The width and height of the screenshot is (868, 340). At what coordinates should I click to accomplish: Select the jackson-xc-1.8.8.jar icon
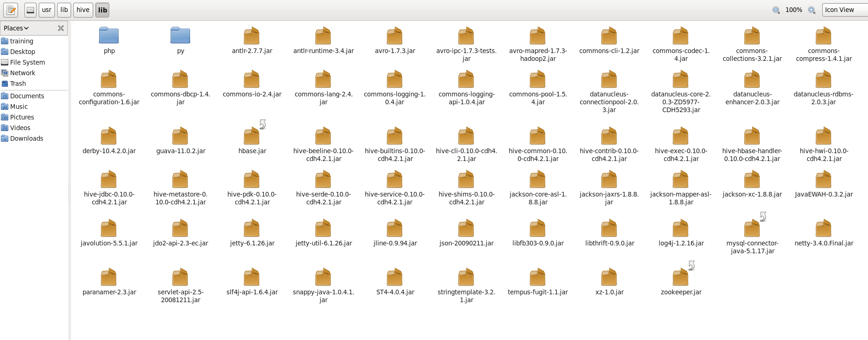click(752, 179)
